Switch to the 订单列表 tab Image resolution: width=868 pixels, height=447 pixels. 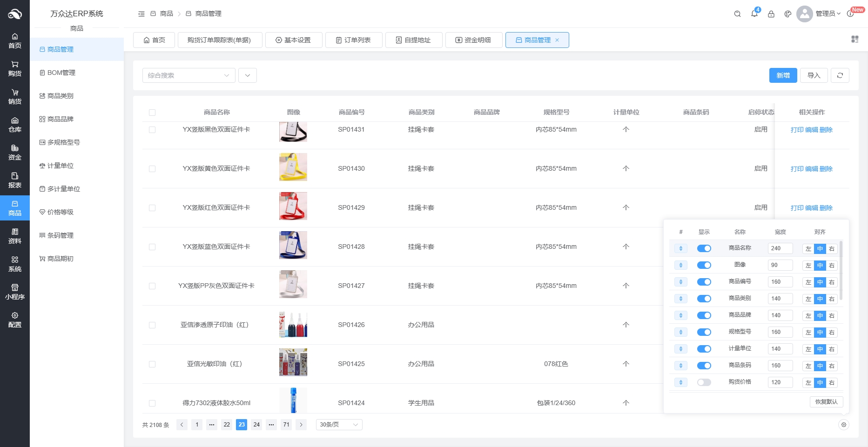pos(353,40)
